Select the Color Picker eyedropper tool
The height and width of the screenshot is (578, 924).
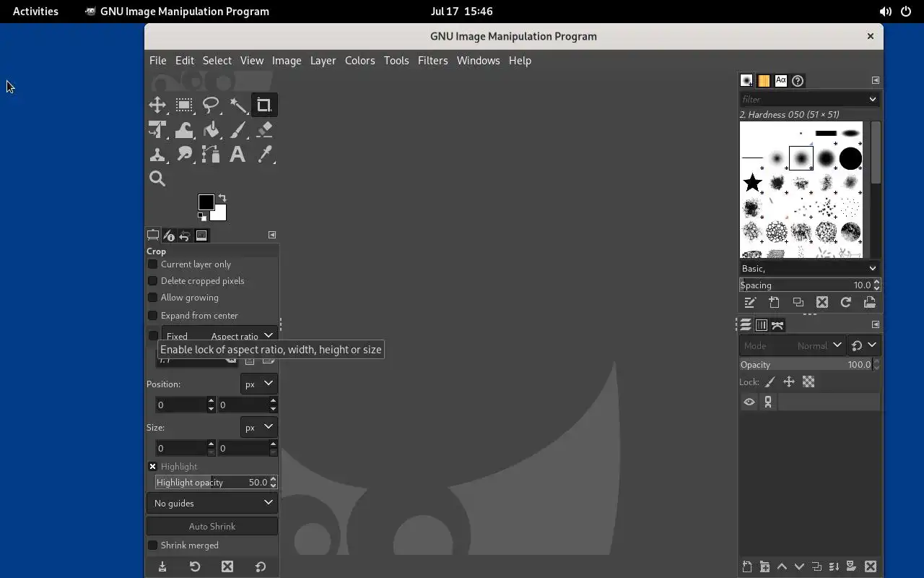pyautogui.click(x=264, y=155)
